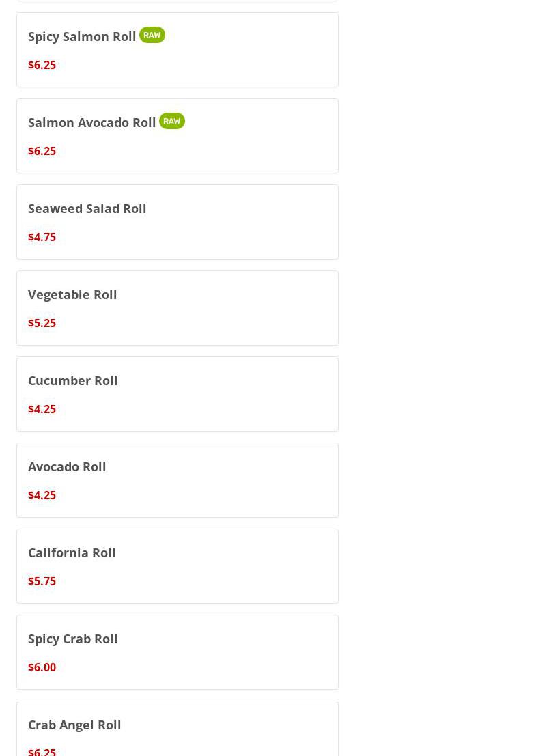Click the price below Crab Angel Roll
The height and width of the screenshot is (756, 536).
pos(42,751)
